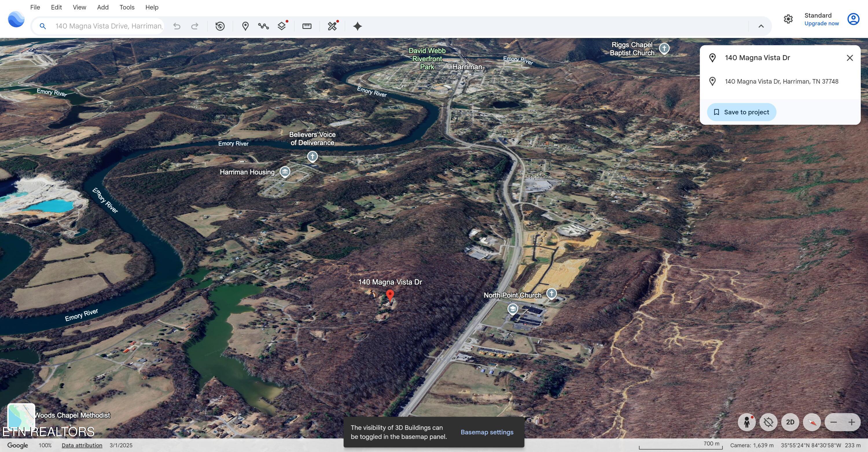Open the account profile icon
This screenshot has height=452, width=868.
tap(853, 19)
